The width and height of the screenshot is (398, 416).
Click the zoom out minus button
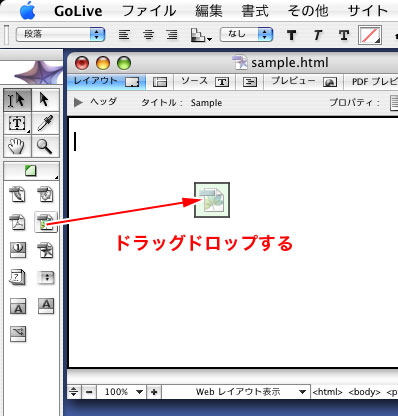(89, 392)
